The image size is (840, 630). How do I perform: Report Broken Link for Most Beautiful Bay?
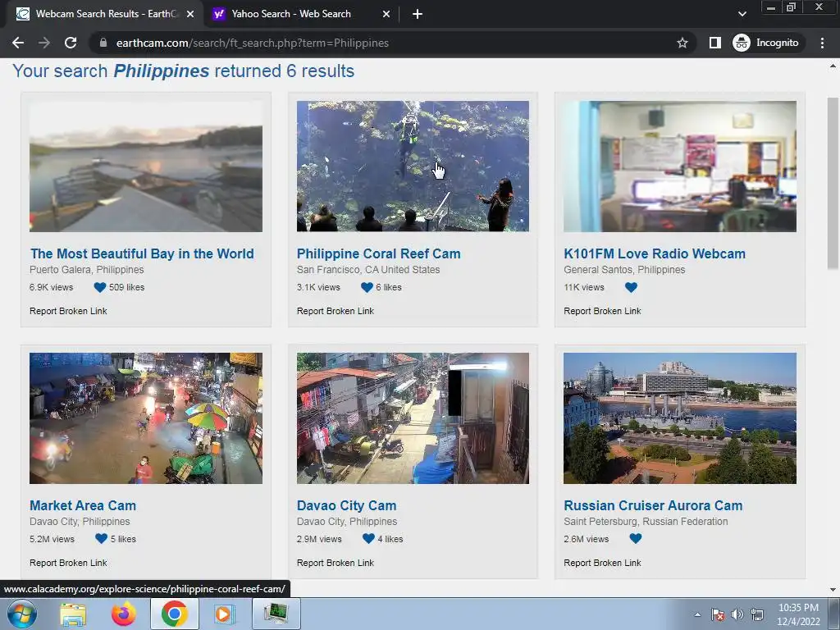(x=68, y=311)
